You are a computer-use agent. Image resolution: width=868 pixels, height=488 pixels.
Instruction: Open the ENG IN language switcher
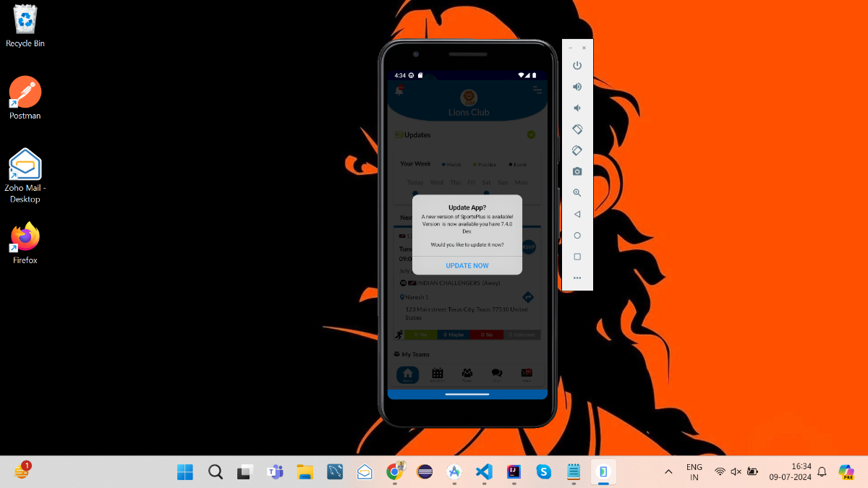pos(694,472)
